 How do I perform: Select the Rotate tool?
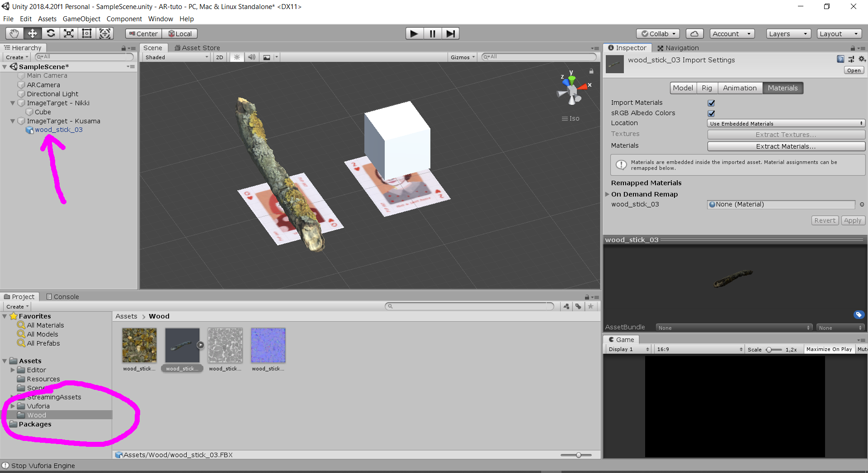(x=51, y=33)
